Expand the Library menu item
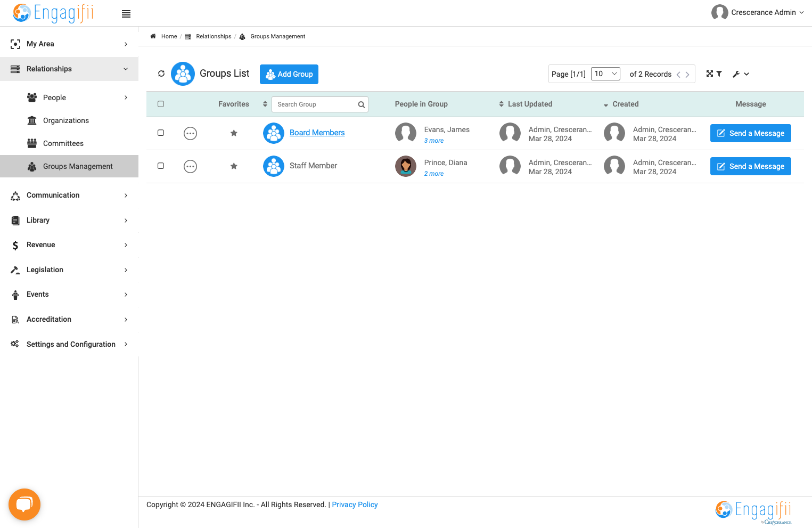 point(69,220)
